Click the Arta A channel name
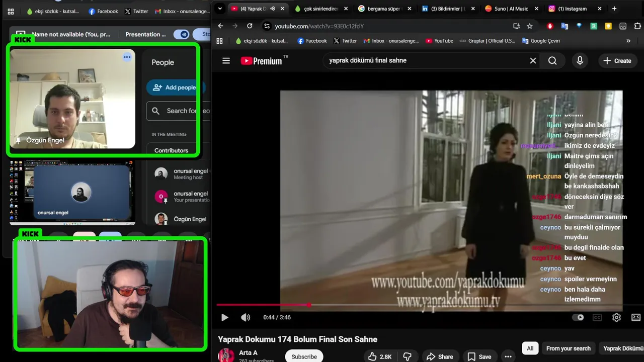Image resolution: width=644 pixels, height=362 pixels. tap(248, 352)
